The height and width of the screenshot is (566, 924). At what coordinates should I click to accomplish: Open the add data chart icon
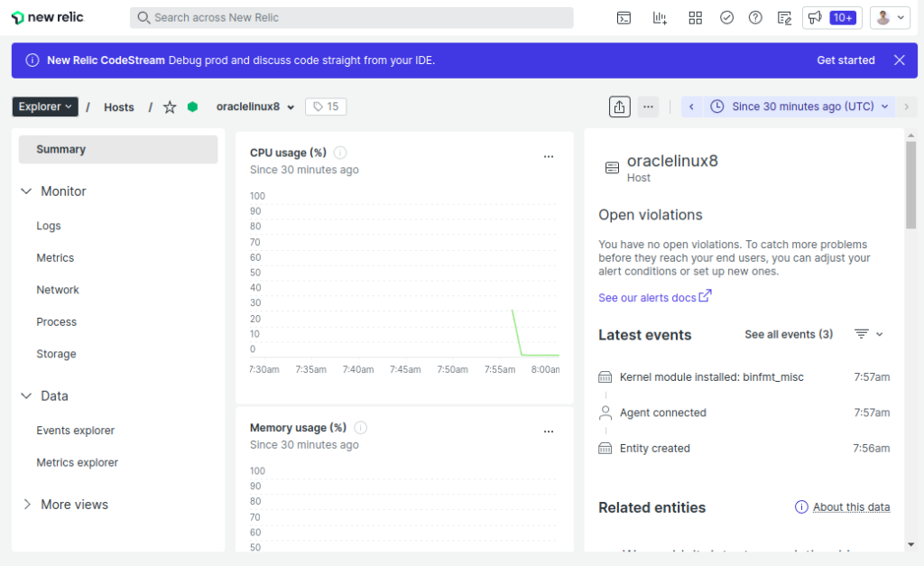(660, 18)
